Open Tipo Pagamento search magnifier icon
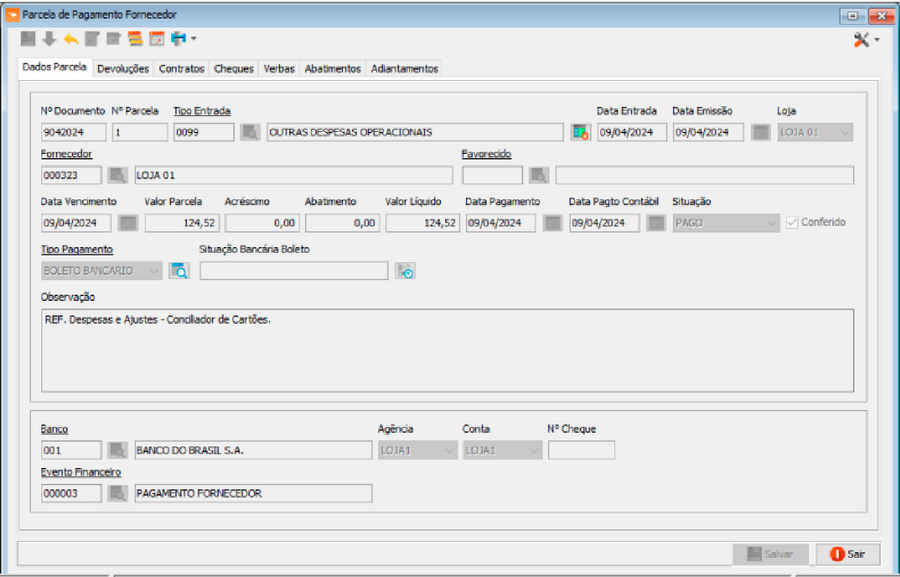Viewport: 900px width, 577px height. (179, 270)
